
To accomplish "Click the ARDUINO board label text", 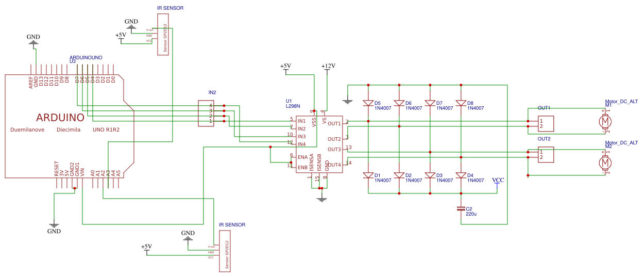I will (60, 118).
